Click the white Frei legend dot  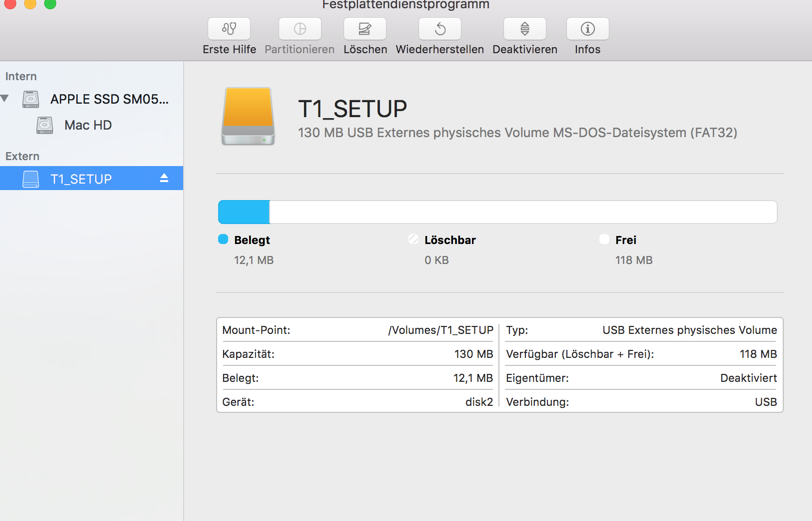[x=604, y=239]
